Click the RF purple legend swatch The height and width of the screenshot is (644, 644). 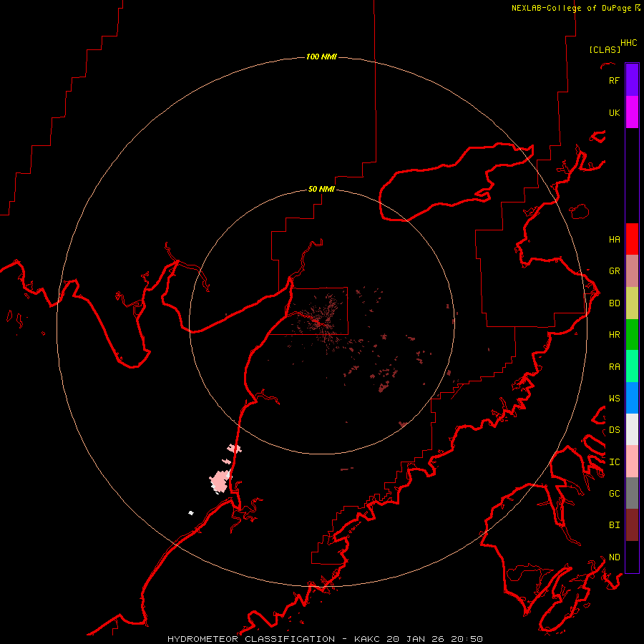click(632, 80)
